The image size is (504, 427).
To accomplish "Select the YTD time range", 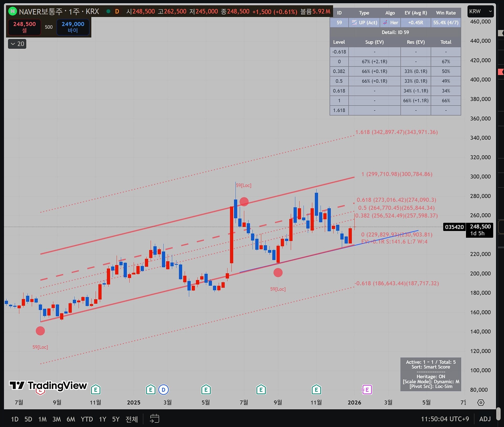I will (x=87, y=419).
